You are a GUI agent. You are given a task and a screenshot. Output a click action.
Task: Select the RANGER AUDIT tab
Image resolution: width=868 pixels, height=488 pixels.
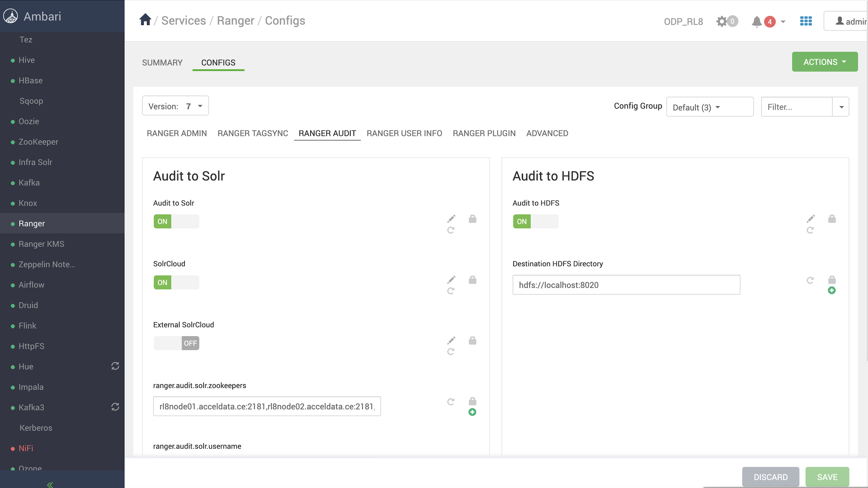pos(327,133)
